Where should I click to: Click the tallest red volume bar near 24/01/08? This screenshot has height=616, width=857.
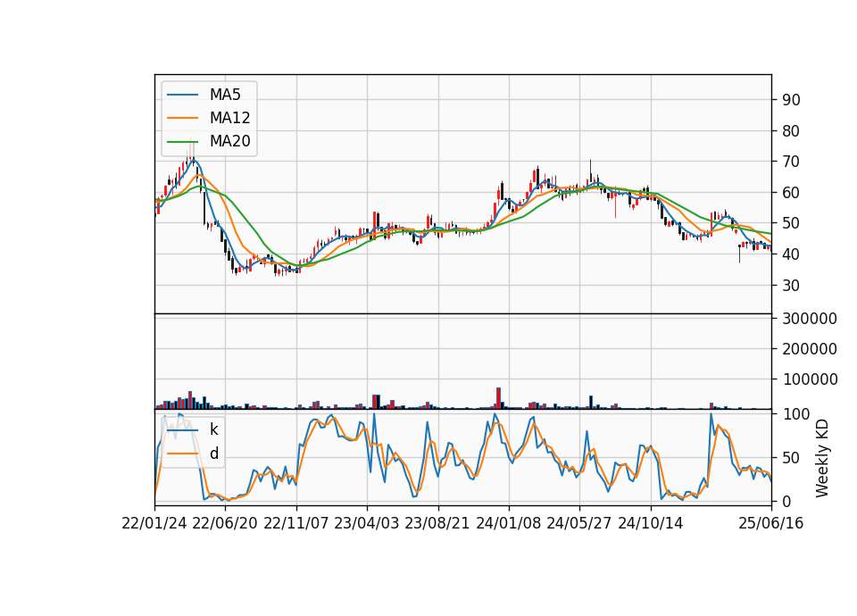coord(498,398)
